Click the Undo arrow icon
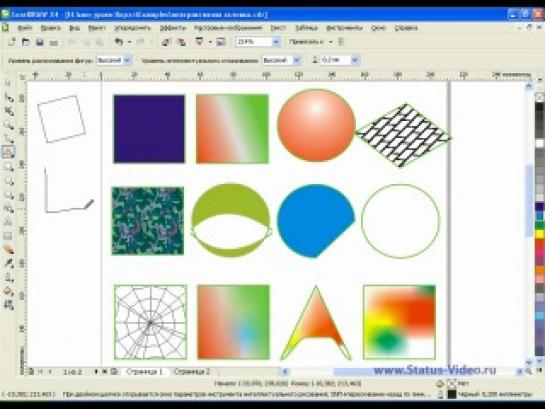 click(119, 42)
